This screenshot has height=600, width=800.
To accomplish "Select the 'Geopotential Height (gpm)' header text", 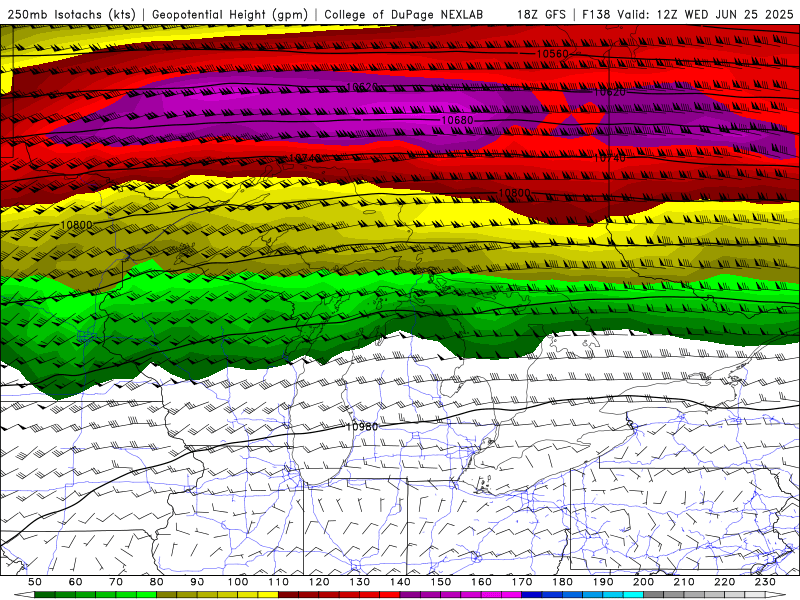I will pos(230,15).
